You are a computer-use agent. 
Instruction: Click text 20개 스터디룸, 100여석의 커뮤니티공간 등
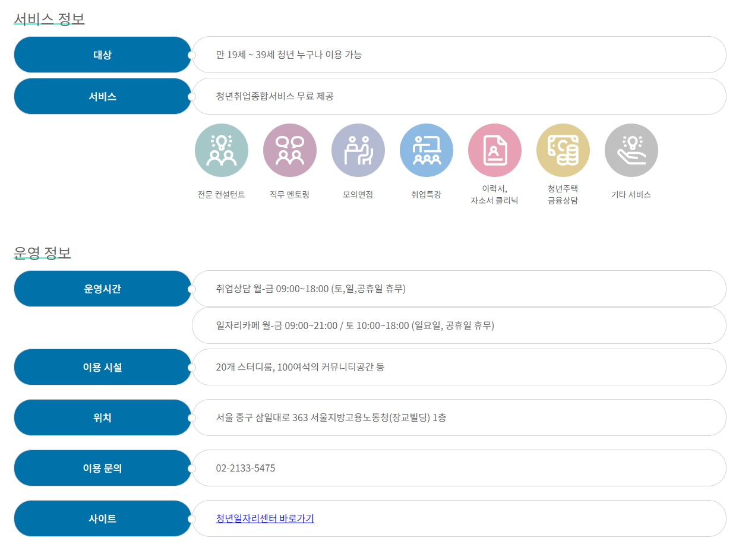(300, 367)
